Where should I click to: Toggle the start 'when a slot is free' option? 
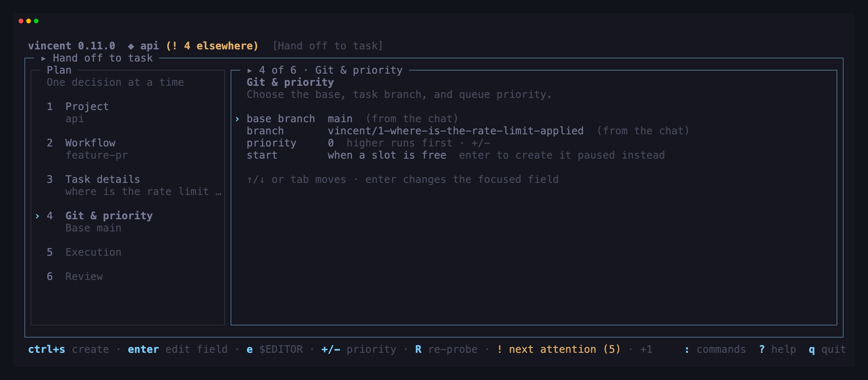coord(387,155)
